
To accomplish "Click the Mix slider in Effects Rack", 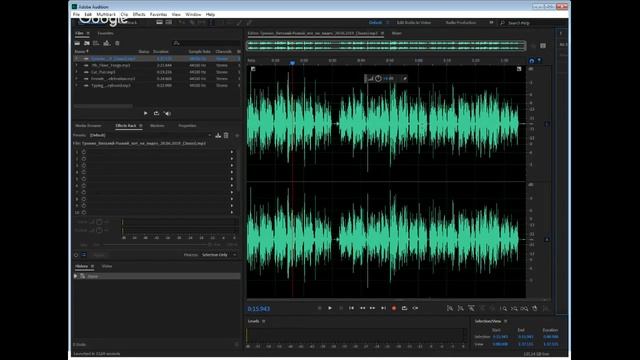I will [x=157, y=244].
